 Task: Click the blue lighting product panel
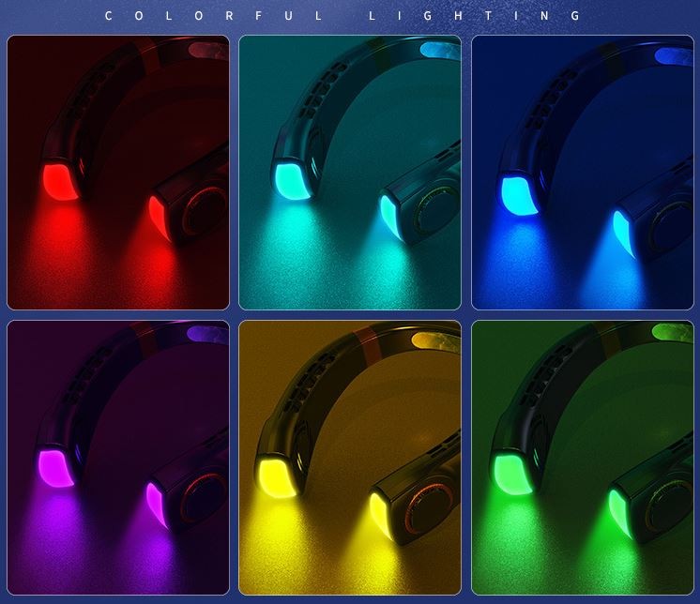click(583, 173)
